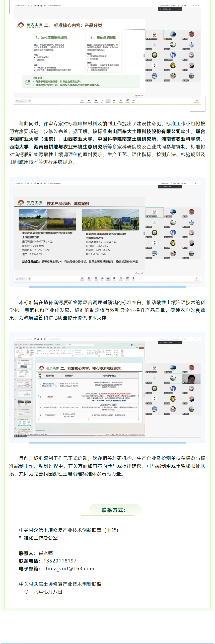Click the contact phone number 13520118197
Image resolution: width=215 pixels, height=644 pixels.
(60, 561)
